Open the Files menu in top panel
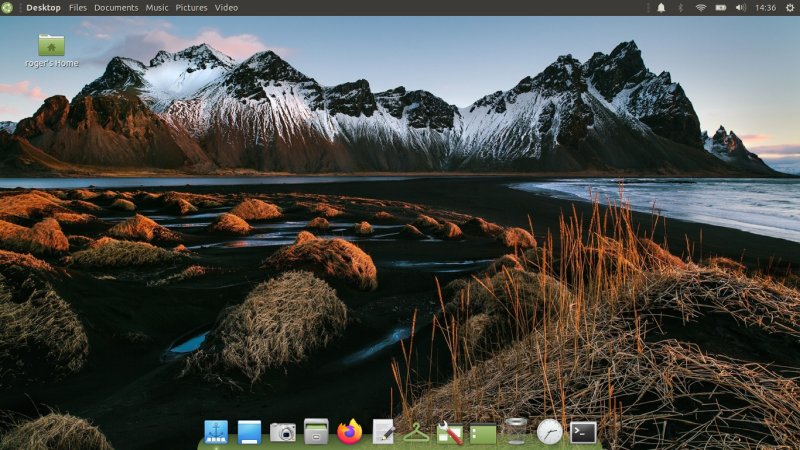This screenshot has height=450, width=800. coord(78,7)
